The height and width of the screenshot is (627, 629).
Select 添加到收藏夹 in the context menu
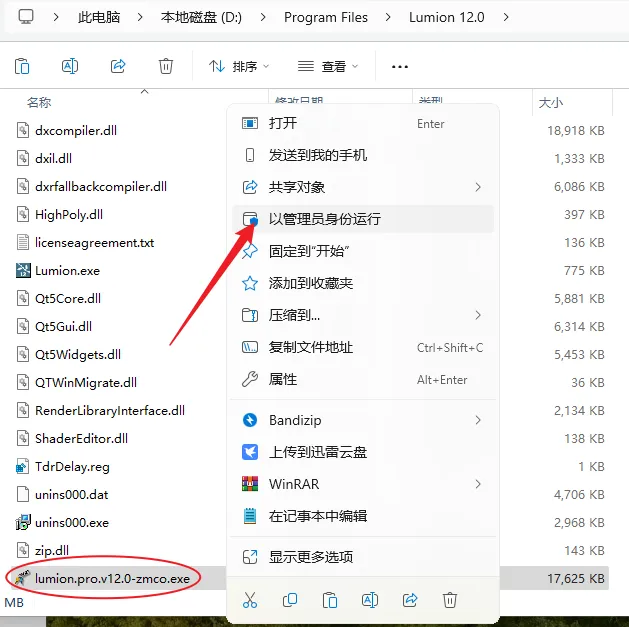coord(363,283)
